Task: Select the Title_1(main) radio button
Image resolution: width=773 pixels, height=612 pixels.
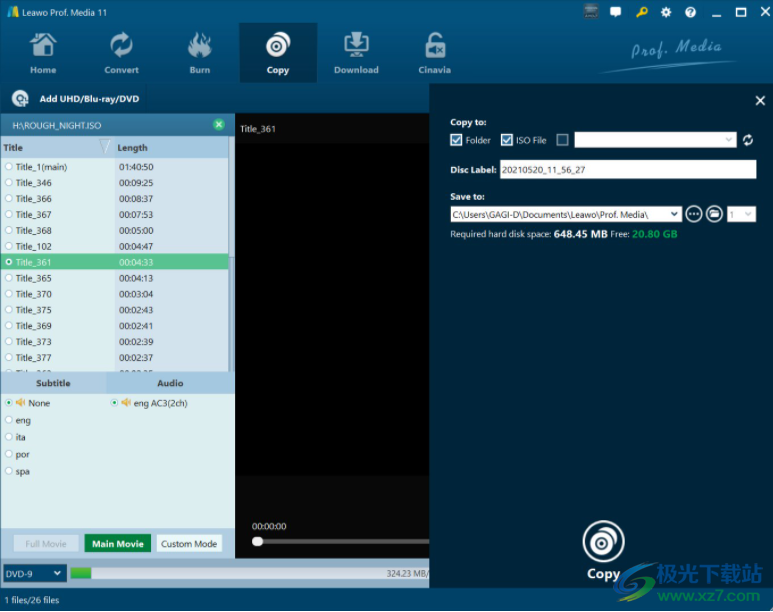Action: (x=8, y=167)
